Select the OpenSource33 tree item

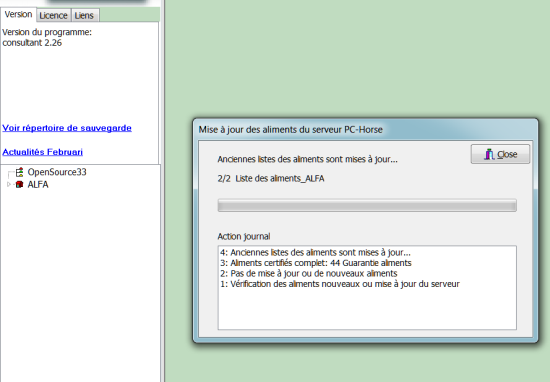pos(57,172)
